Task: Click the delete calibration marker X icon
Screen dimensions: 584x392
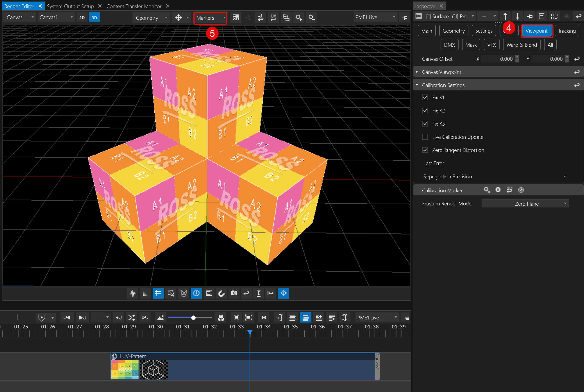Action: pyautogui.click(x=498, y=190)
